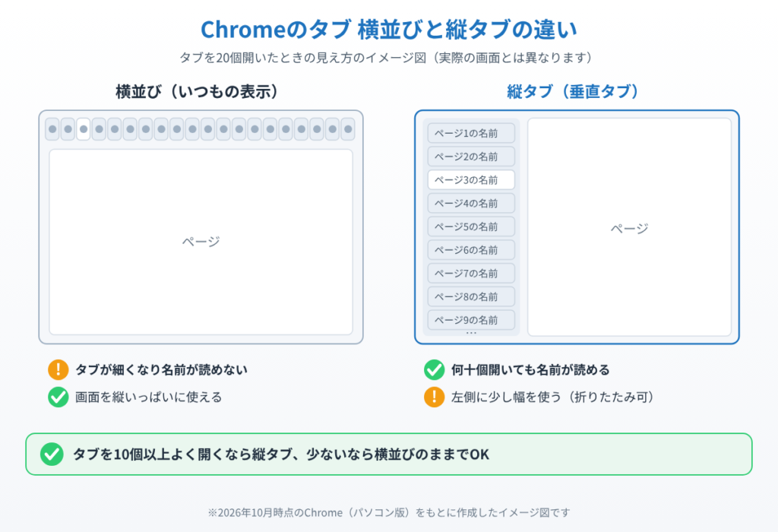Open the ページ7の名前 vertical tab
This screenshot has height=532, width=778.
471,273
